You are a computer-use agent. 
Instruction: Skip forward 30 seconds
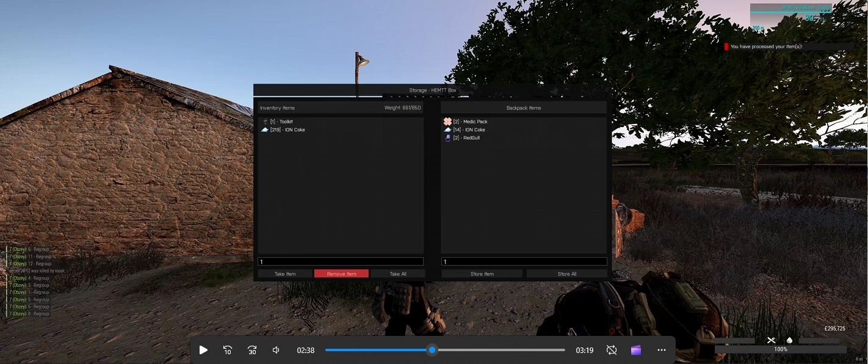pos(252,350)
